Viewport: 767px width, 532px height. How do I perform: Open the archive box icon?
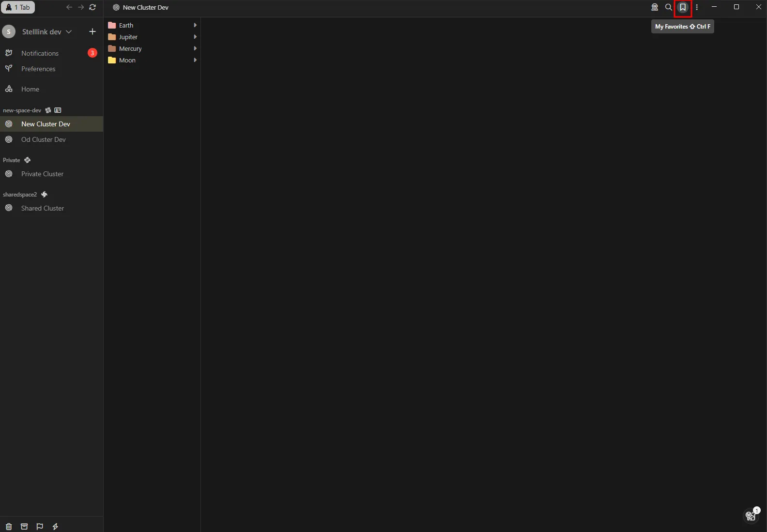click(x=24, y=527)
